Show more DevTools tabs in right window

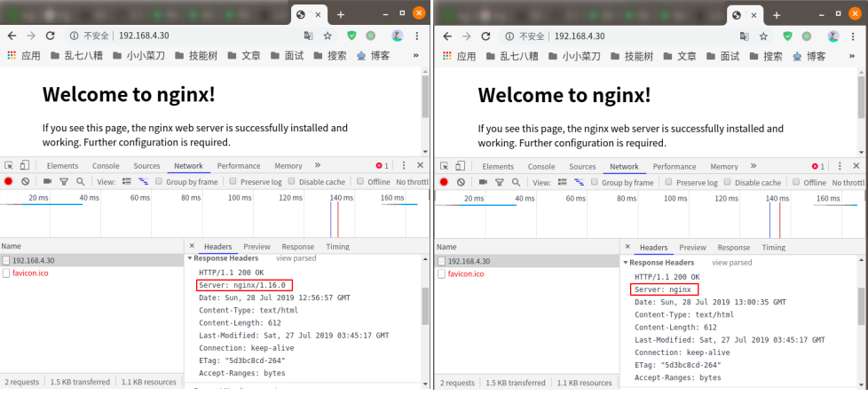pos(753,166)
